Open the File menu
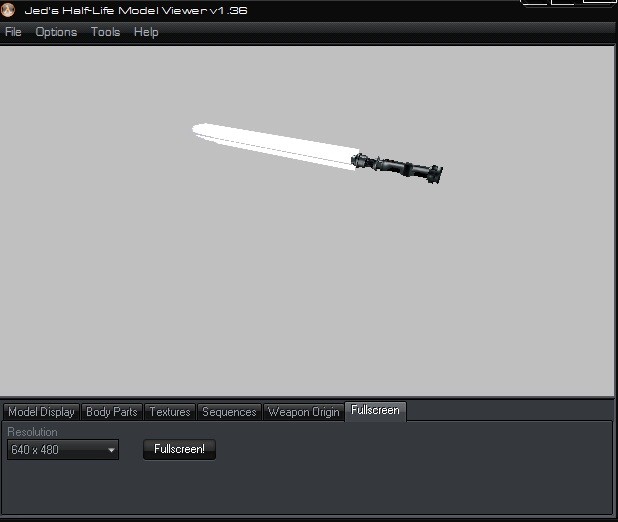This screenshot has height=522, width=618. point(13,32)
